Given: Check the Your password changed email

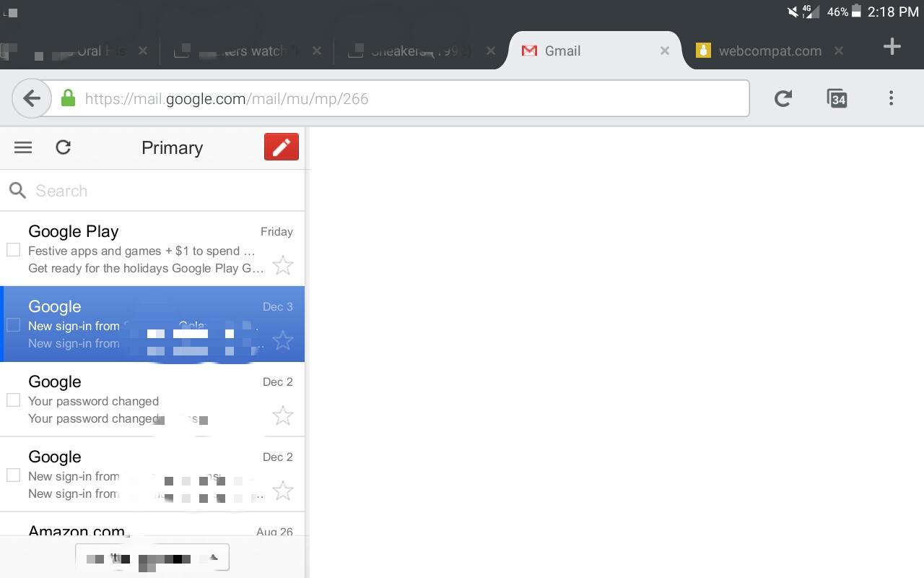Looking at the screenshot, I should pos(13,400).
